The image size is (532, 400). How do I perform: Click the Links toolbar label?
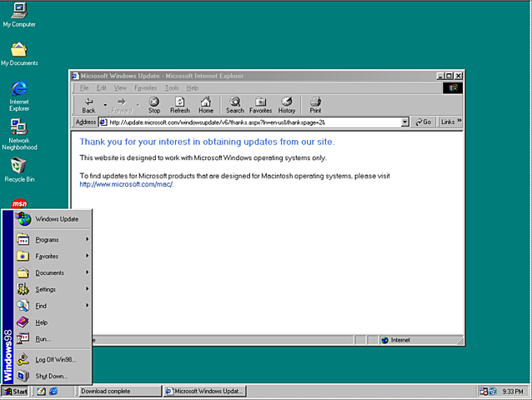[x=448, y=122]
